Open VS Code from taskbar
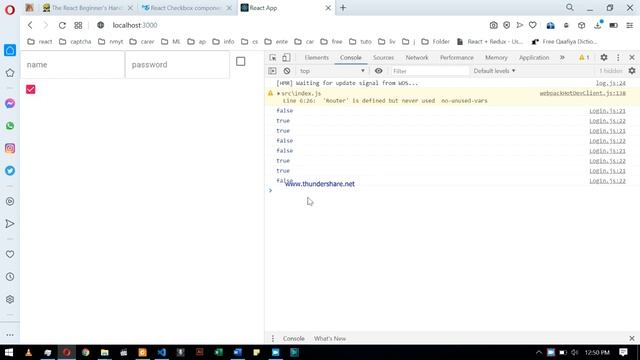This screenshot has width=640, height=360. [x=162, y=352]
